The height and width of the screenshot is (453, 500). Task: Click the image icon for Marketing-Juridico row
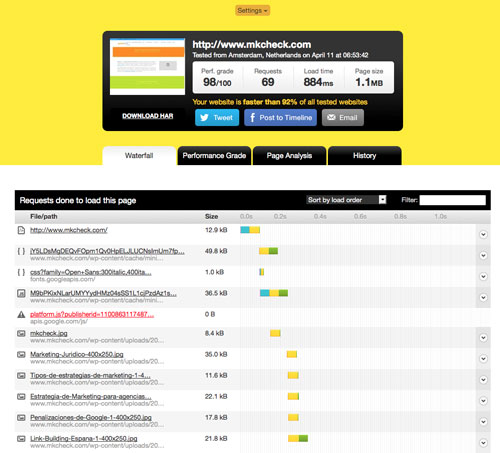(x=21, y=354)
